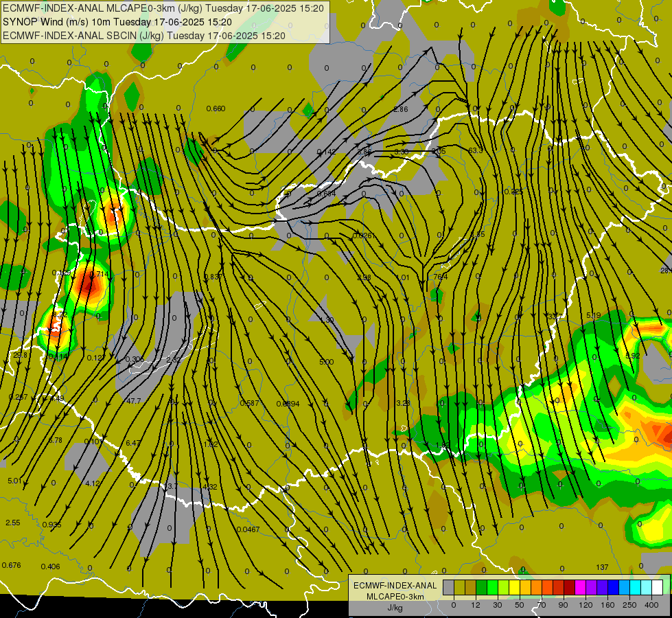Click legend tick label 50
The image size is (672, 618).
[520, 605]
